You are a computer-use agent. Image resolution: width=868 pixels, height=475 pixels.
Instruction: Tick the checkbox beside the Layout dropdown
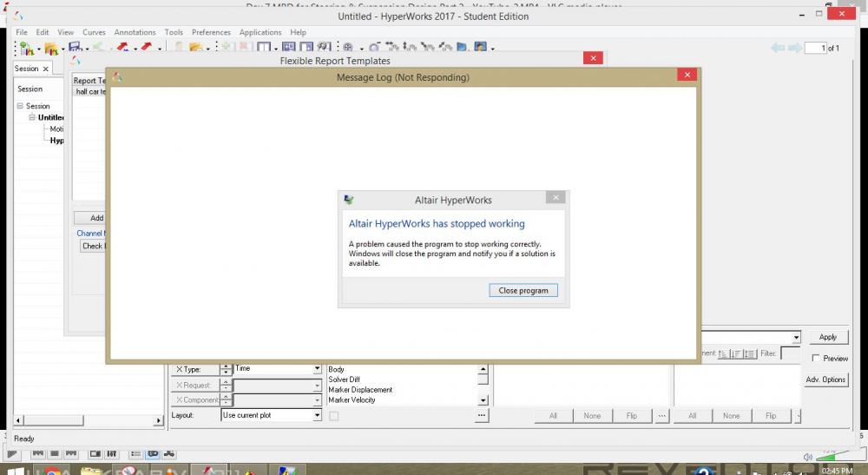tap(334, 416)
